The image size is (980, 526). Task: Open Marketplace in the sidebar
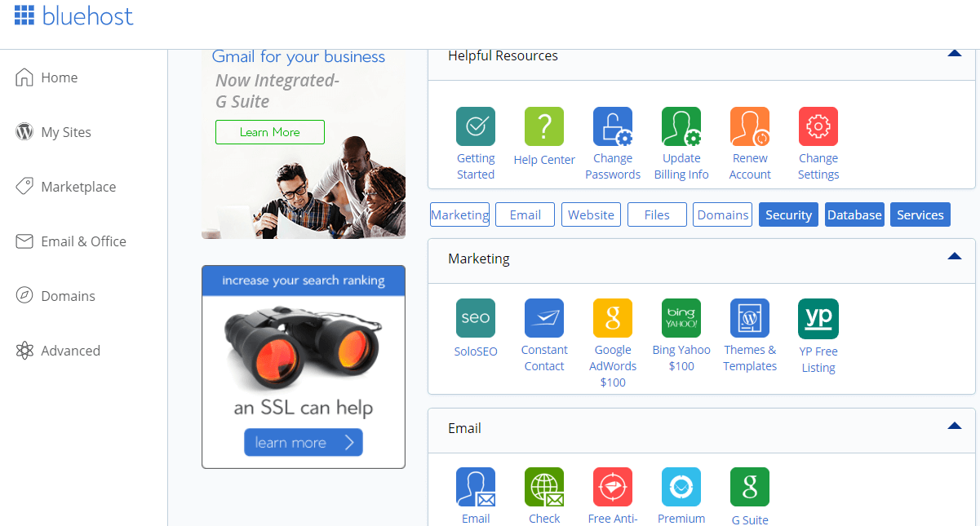[78, 187]
